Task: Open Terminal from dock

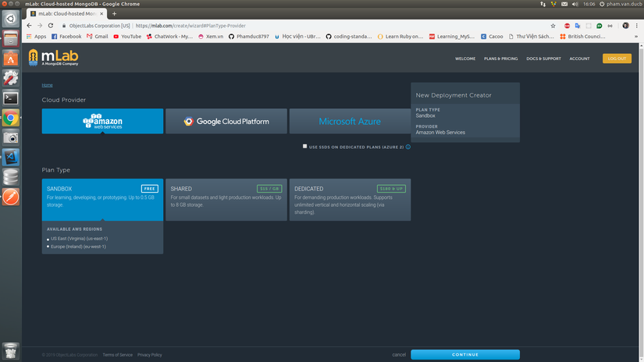Action: click(11, 98)
